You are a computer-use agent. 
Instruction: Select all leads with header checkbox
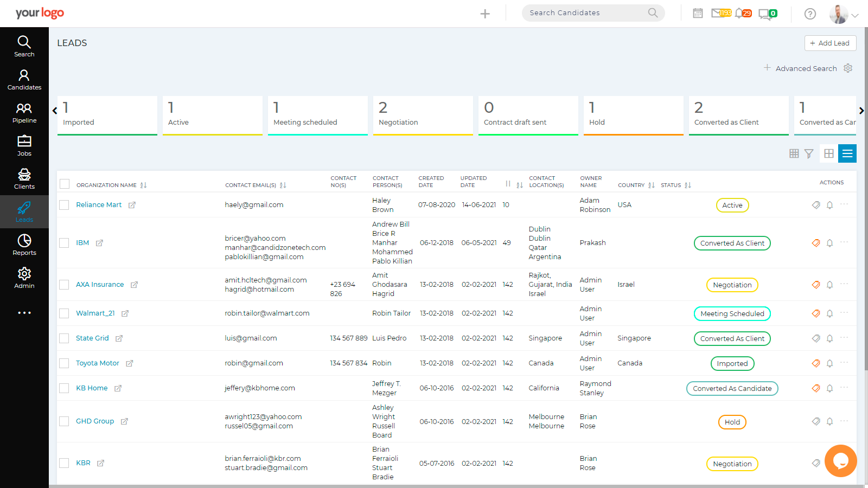(65, 184)
